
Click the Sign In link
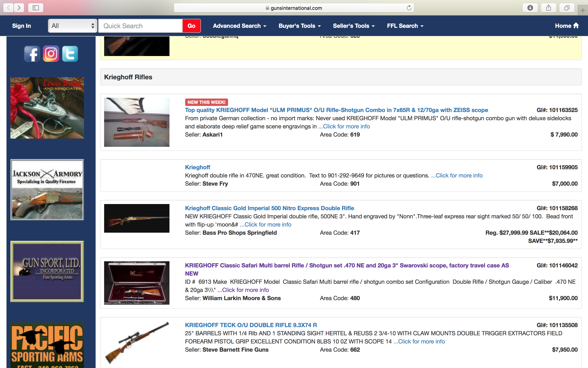[x=21, y=26]
